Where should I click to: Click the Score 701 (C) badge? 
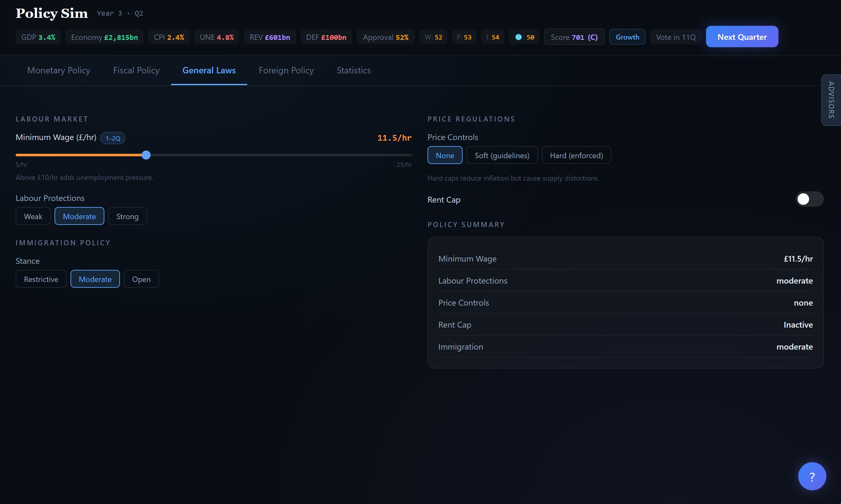[x=574, y=37]
